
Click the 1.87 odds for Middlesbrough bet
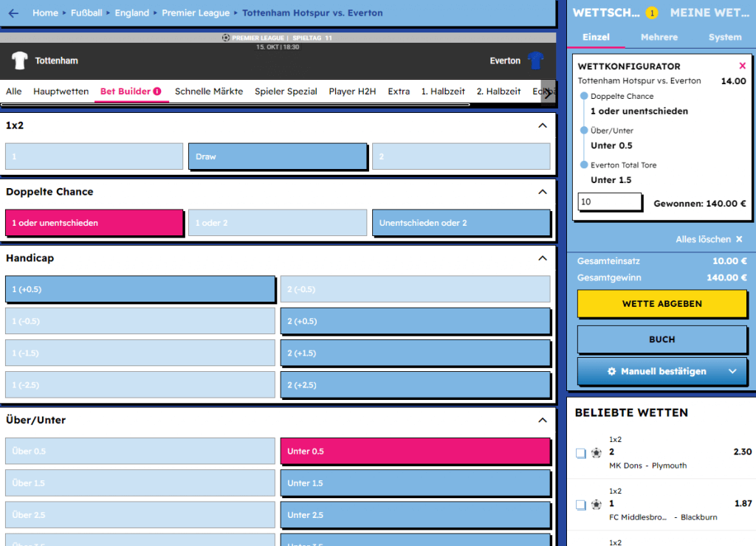pos(743,504)
